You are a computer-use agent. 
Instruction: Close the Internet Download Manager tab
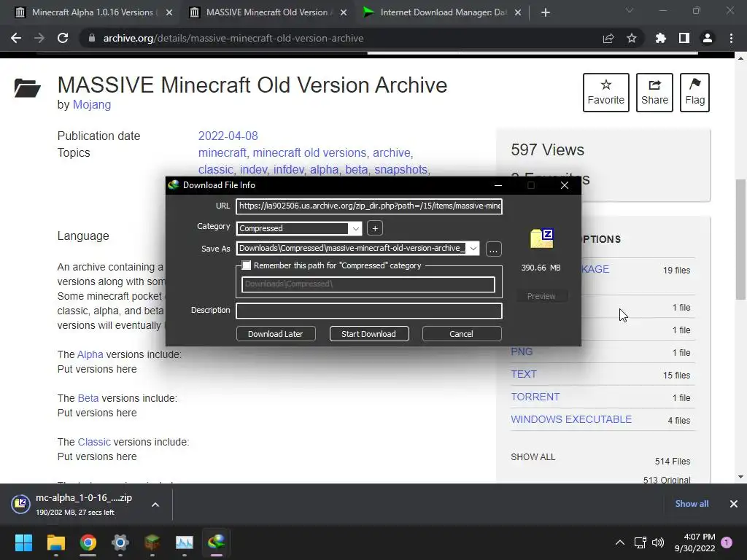518,13
